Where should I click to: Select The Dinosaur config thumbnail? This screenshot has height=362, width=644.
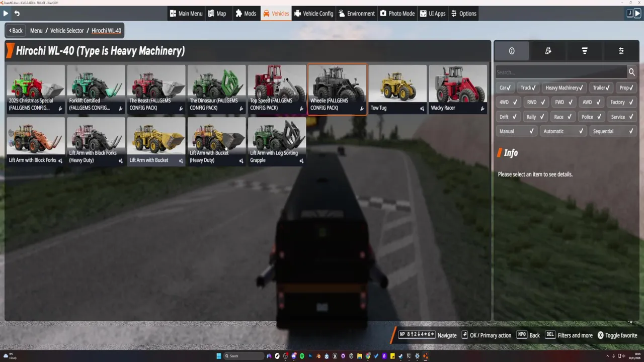tap(217, 89)
